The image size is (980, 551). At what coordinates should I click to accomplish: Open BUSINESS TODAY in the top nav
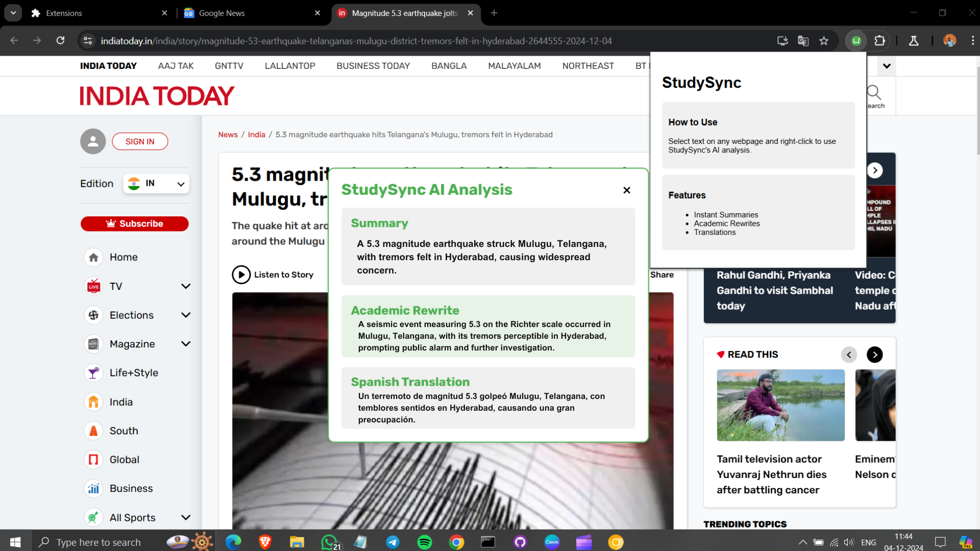(x=373, y=66)
